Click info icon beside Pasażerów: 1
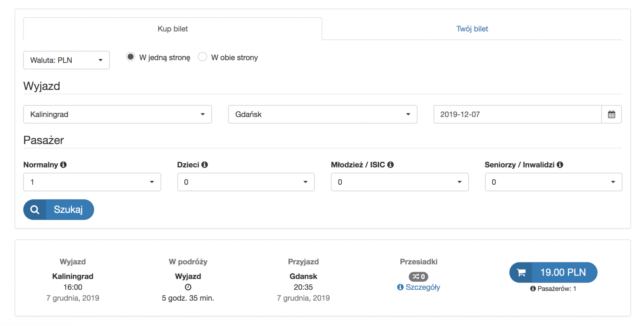Viewport: 644px width, 325px height. (533, 289)
